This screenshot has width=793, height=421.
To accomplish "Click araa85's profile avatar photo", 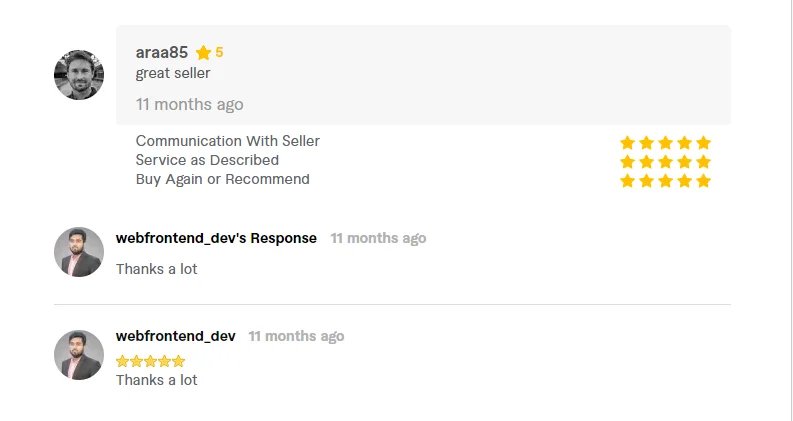I will [79, 75].
